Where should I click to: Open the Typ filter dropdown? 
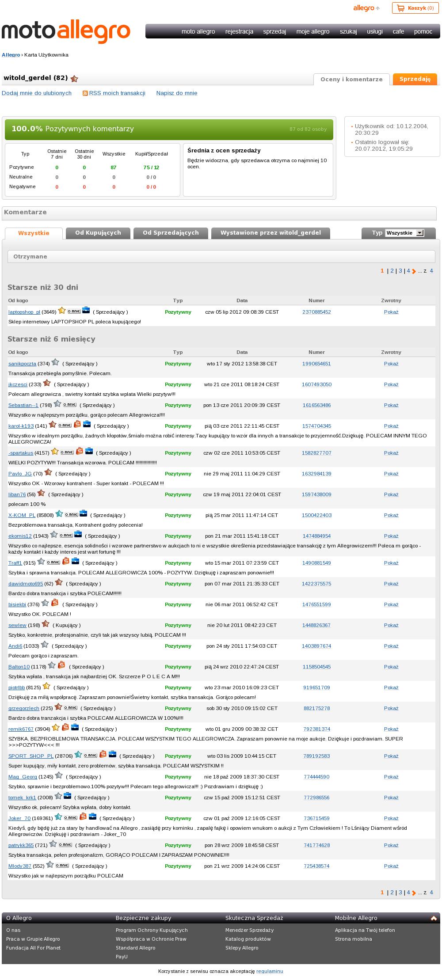[404, 233]
